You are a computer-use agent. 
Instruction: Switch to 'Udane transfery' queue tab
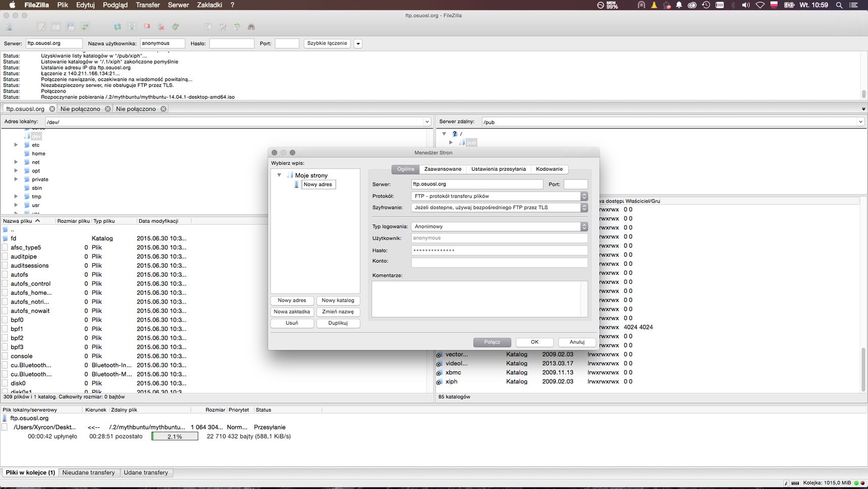(x=146, y=473)
